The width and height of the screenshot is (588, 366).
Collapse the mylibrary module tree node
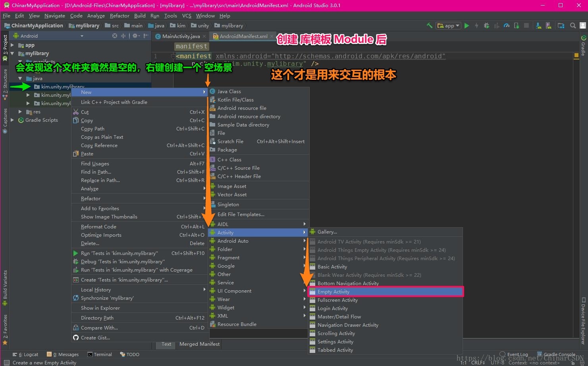(13, 54)
